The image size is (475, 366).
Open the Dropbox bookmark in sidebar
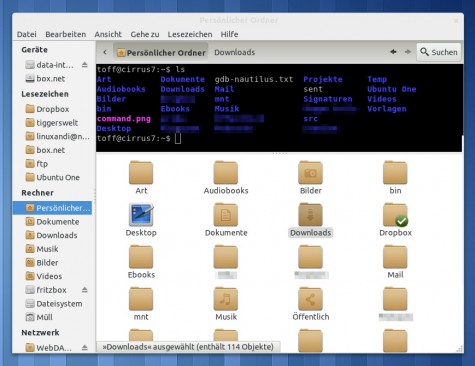pos(52,109)
